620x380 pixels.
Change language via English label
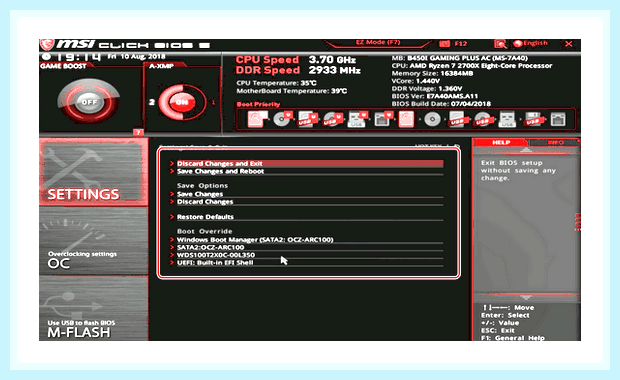tap(535, 43)
